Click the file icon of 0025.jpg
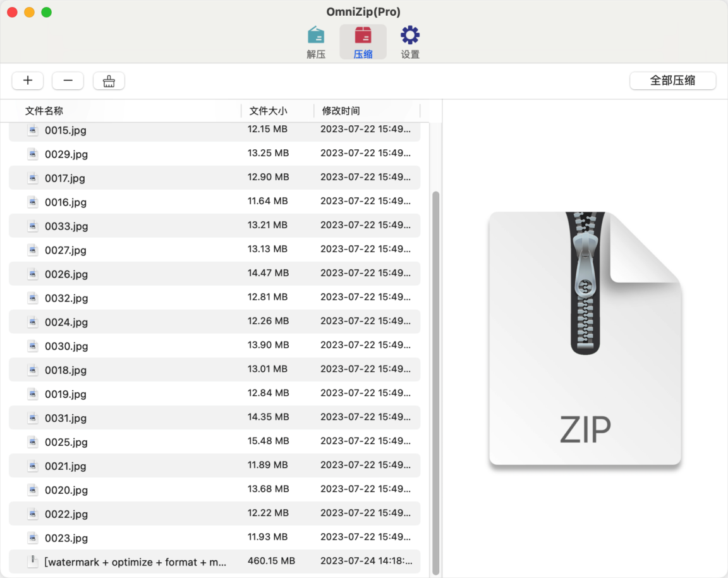The width and height of the screenshot is (728, 578). pos(32,442)
